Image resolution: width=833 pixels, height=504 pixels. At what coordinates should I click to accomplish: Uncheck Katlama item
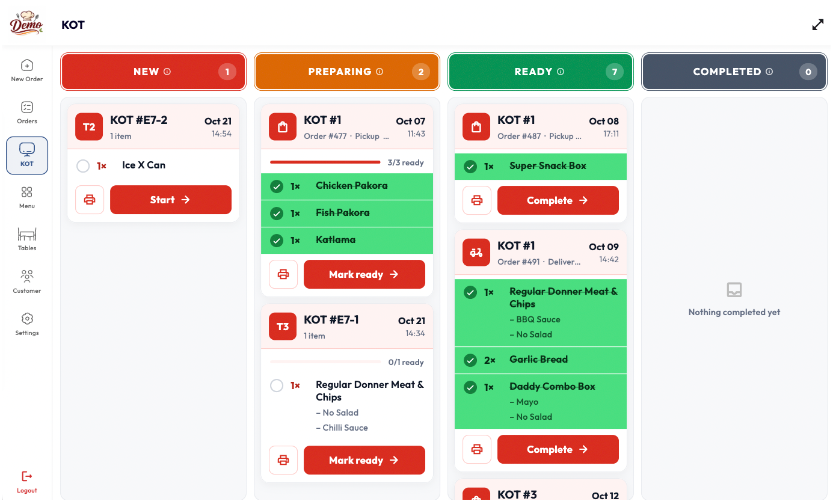(277, 241)
